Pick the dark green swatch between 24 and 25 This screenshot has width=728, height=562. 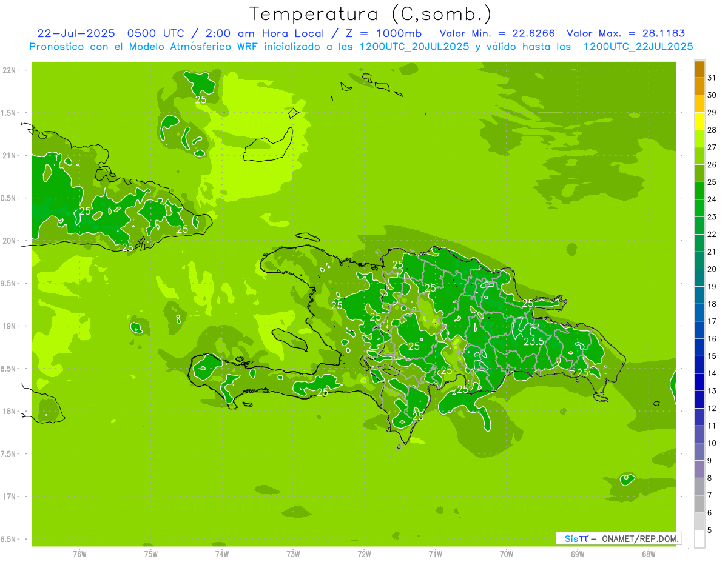[x=699, y=191]
